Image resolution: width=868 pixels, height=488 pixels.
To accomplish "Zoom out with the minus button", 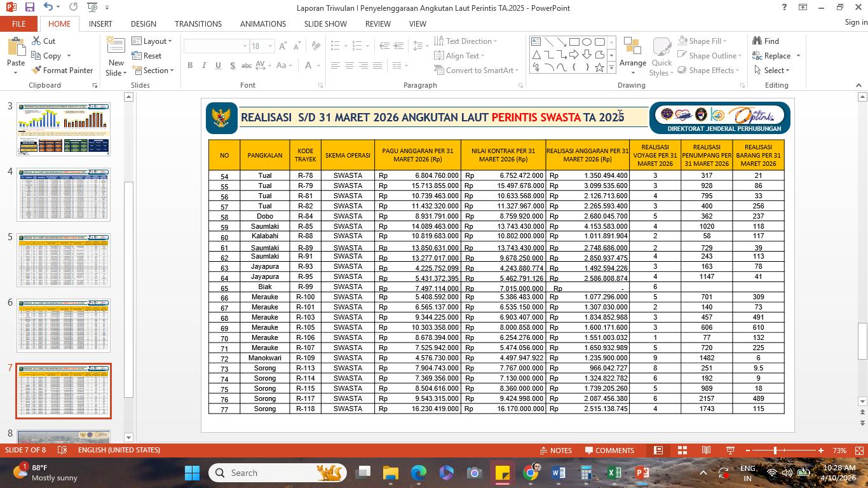I will tap(748, 451).
